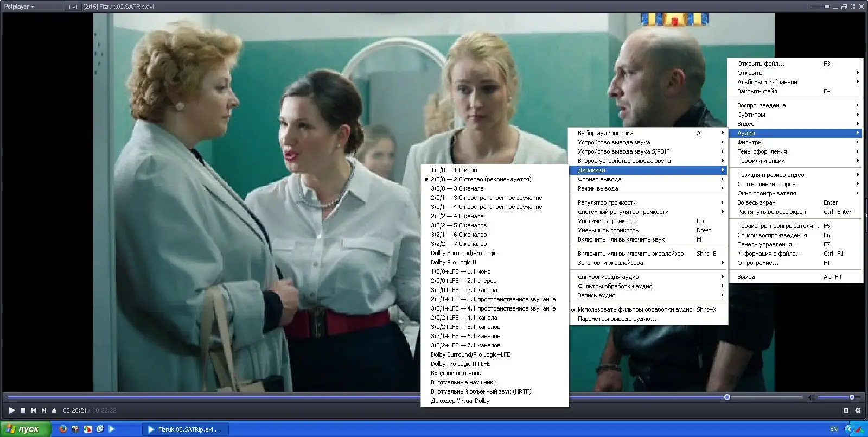Click the Eject/Open file icon
This screenshot has width=868, height=437.
54,410
